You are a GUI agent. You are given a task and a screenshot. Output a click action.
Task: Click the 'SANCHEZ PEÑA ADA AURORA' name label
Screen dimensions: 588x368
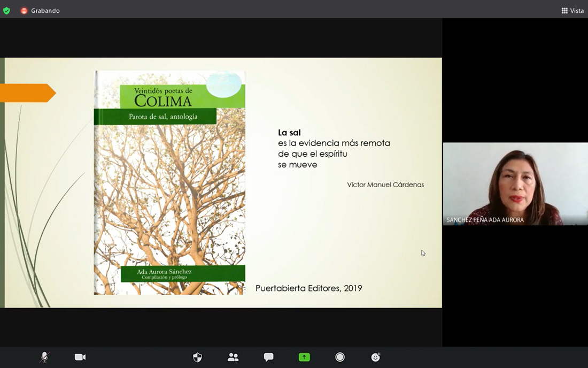click(485, 220)
